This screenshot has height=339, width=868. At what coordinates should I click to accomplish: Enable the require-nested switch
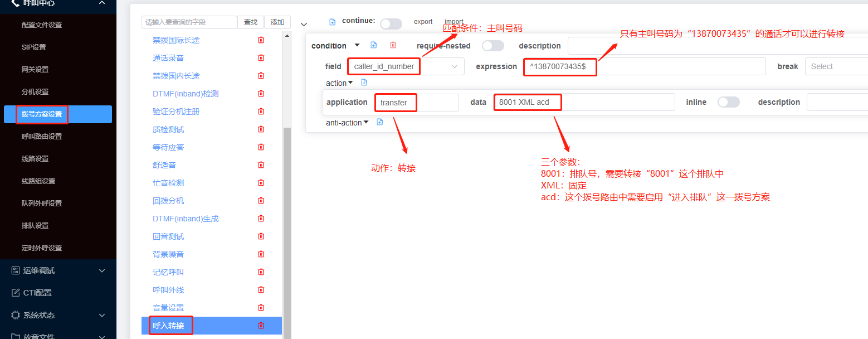click(492, 46)
